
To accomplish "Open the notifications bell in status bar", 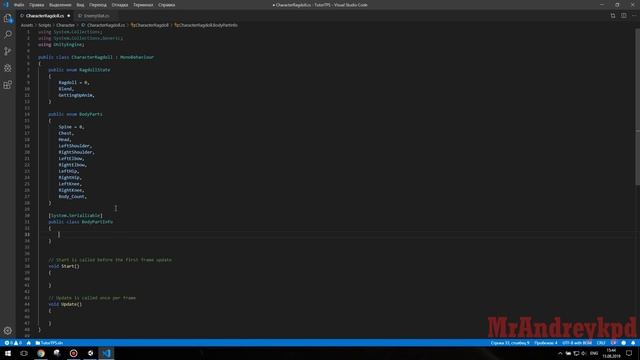I will 633,343.
